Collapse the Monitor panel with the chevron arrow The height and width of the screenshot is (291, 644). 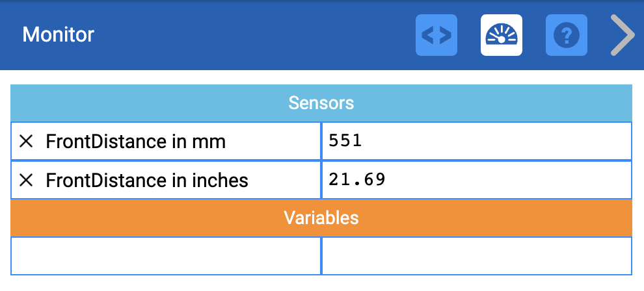tap(622, 35)
